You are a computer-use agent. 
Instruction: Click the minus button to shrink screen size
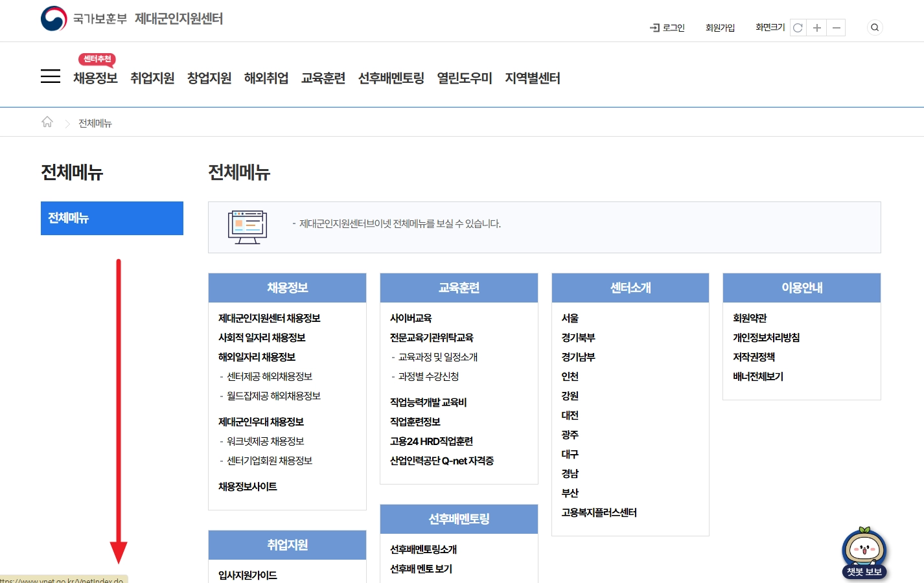click(x=836, y=28)
